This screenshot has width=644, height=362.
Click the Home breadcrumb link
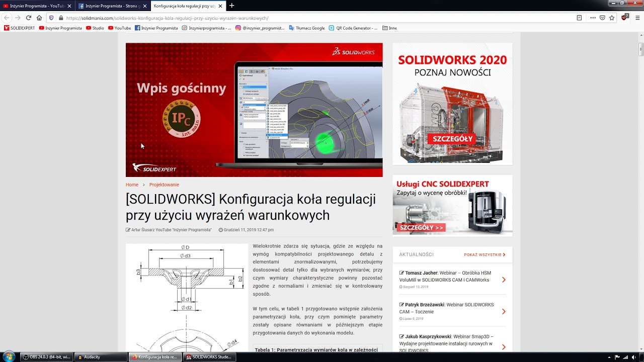(x=132, y=185)
